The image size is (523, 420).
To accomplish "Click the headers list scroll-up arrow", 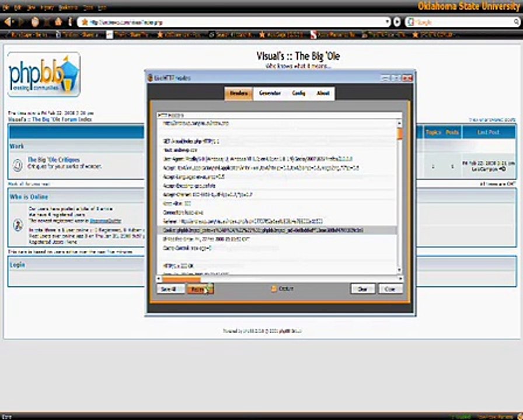I will pyautogui.click(x=399, y=123).
